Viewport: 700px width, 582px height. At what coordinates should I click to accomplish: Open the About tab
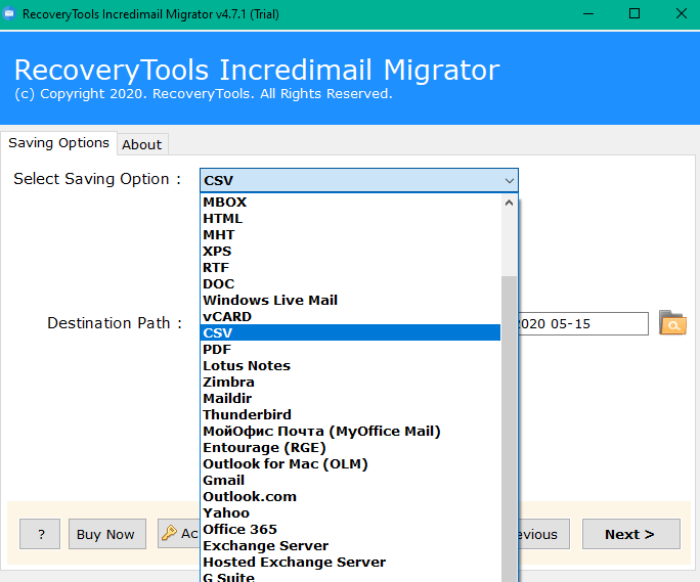click(142, 145)
